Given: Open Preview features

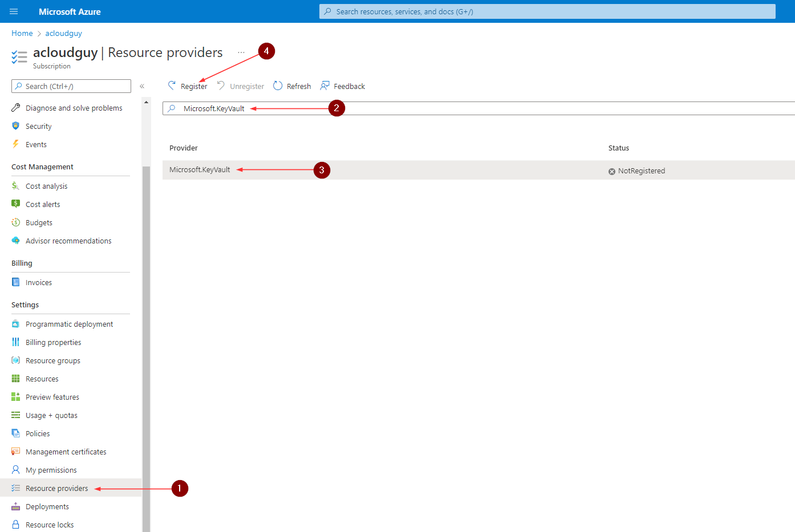Looking at the screenshot, I should (x=52, y=396).
